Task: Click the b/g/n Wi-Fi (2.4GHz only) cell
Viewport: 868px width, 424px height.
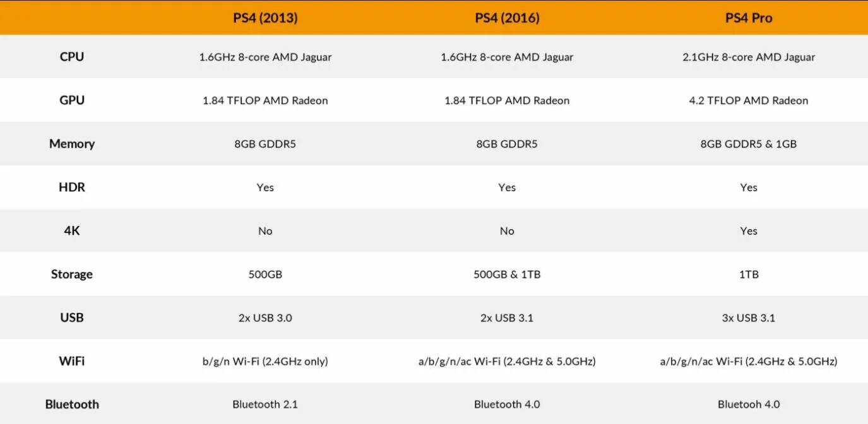Action: coord(265,362)
